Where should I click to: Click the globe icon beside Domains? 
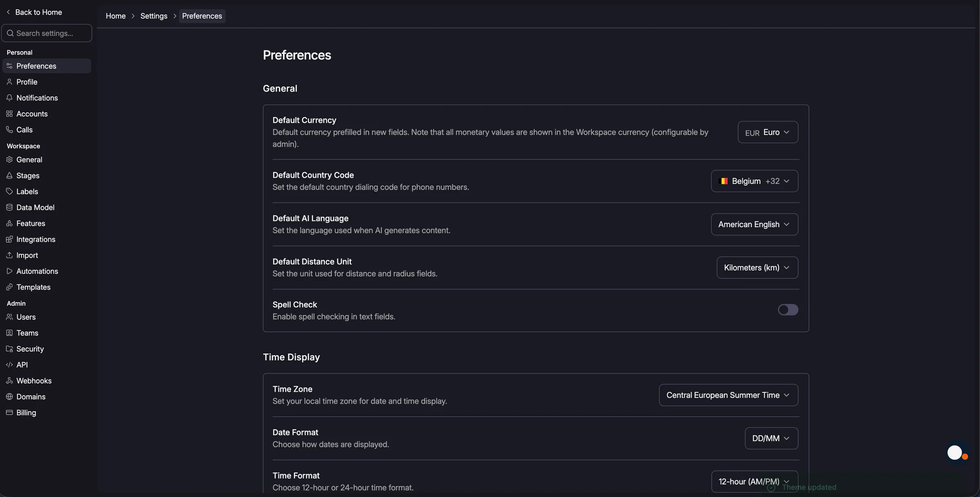(x=9, y=396)
